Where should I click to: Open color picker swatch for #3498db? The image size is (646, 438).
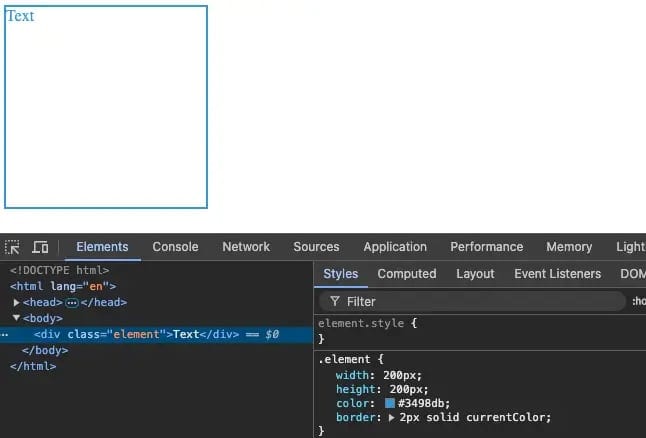[x=390, y=403]
